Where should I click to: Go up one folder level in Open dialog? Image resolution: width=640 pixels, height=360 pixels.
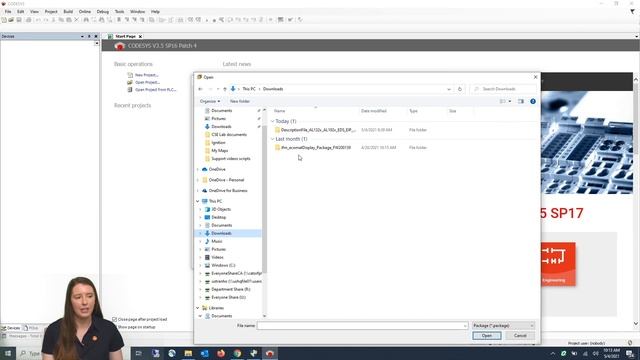225,89
